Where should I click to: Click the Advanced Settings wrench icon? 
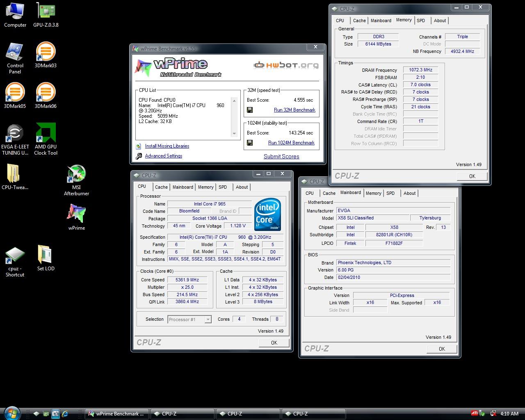click(139, 156)
